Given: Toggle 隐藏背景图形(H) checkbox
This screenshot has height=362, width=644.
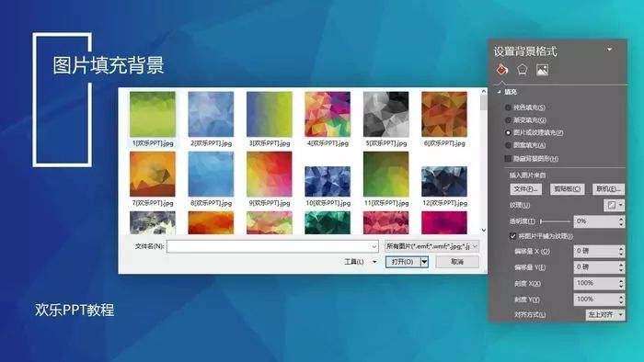Looking at the screenshot, I should tap(508, 158).
